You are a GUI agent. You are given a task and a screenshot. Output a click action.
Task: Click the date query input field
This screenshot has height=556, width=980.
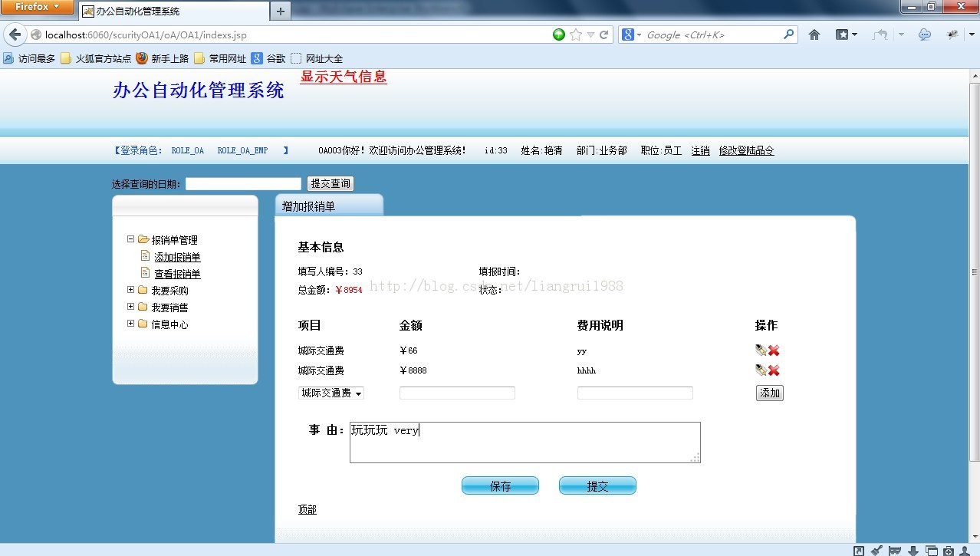pos(243,183)
